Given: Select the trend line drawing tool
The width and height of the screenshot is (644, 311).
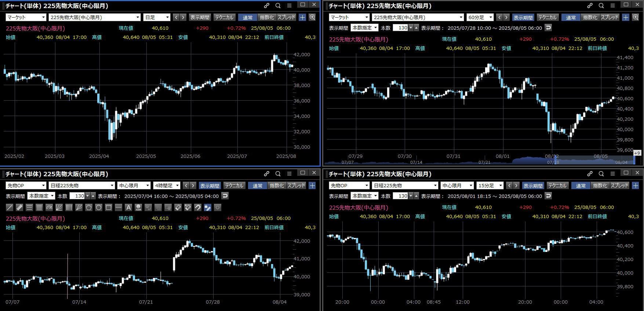Looking at the screenshot, I should coord(10,207).
